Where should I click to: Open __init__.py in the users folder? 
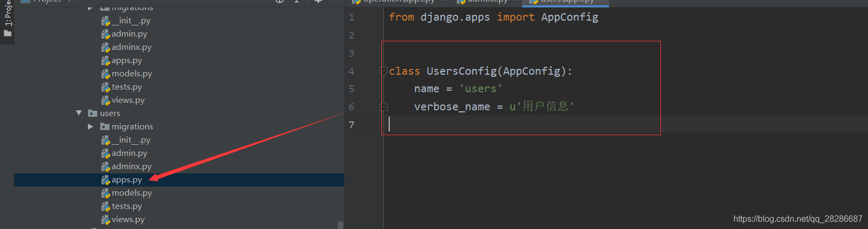[x=131, y=140]
